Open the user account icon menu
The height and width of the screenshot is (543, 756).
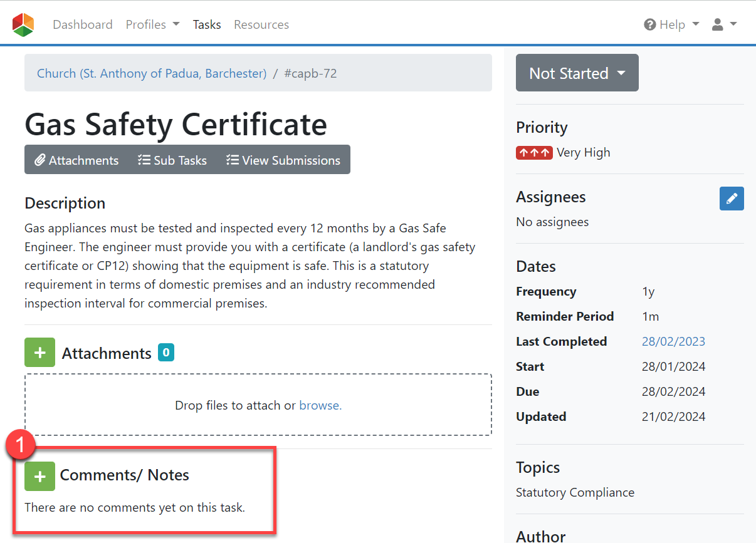pyautogui.click(x=724, y=24)
